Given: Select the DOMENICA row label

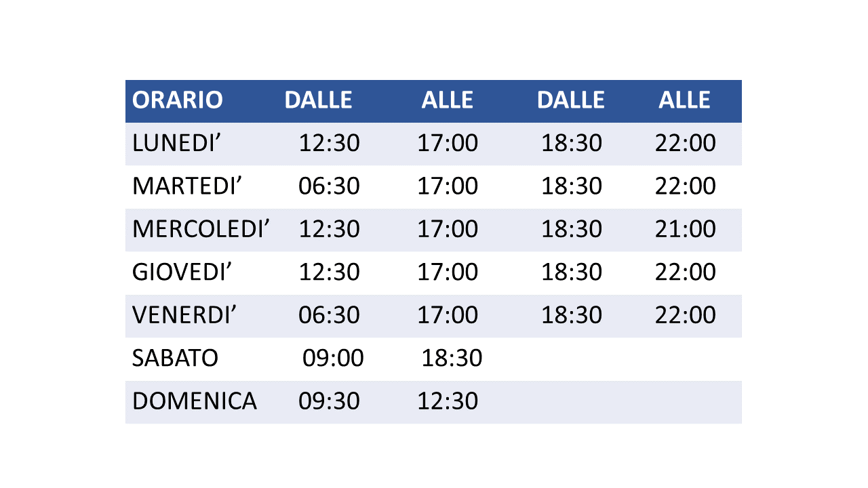Looking at the screenshot, I should [195, 401].
